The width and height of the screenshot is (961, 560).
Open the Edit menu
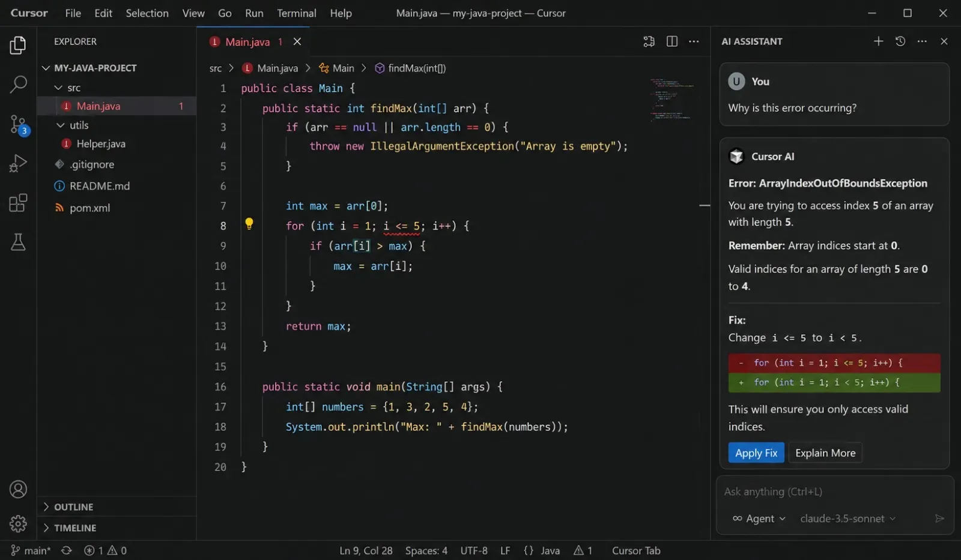pyautogui.click(x=103, y=13)
